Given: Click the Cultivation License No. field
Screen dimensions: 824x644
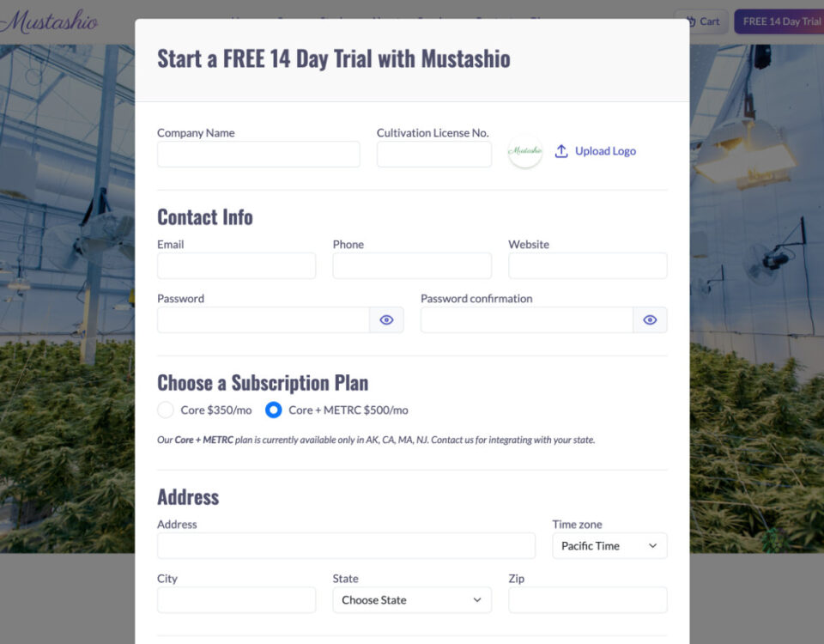Looking at the screenshot, I should click(x=434, y=155).
